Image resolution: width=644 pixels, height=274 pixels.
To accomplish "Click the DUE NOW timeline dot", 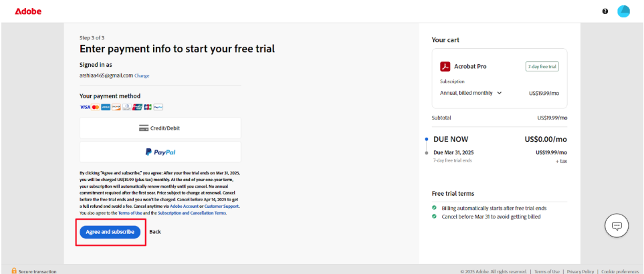I will point(427,139).
